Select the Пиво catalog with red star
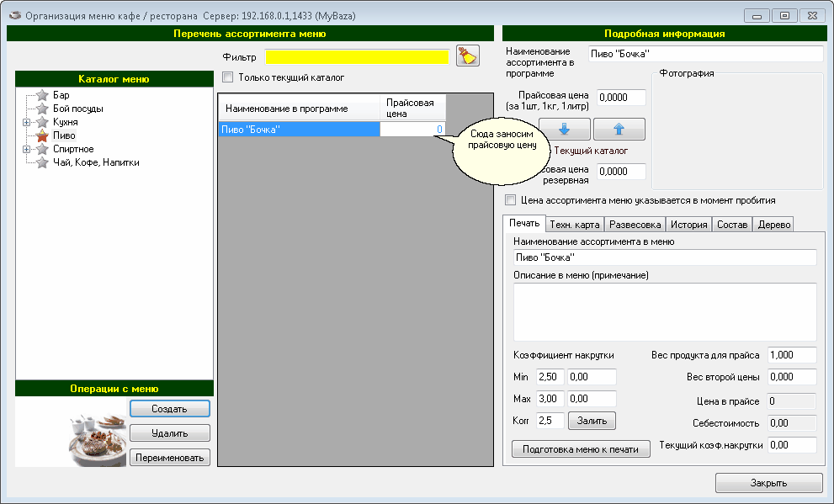Viewport: 834px width, 504px height. 64,135
